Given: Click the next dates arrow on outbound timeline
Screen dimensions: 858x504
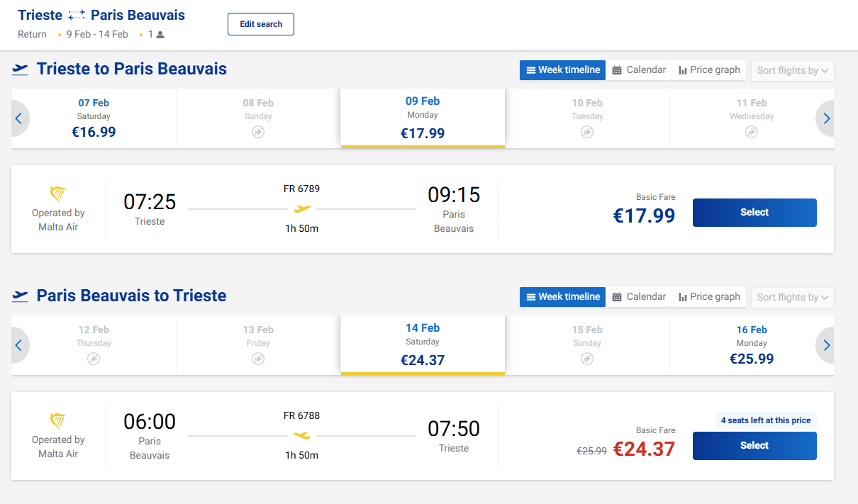Looking at the screenshot, I should 825,119.
